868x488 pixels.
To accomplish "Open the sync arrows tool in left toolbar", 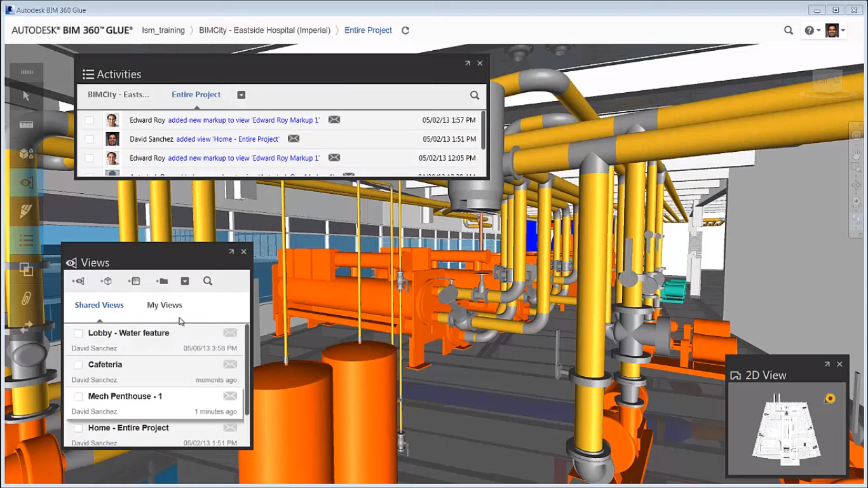I will pos(26,327).
